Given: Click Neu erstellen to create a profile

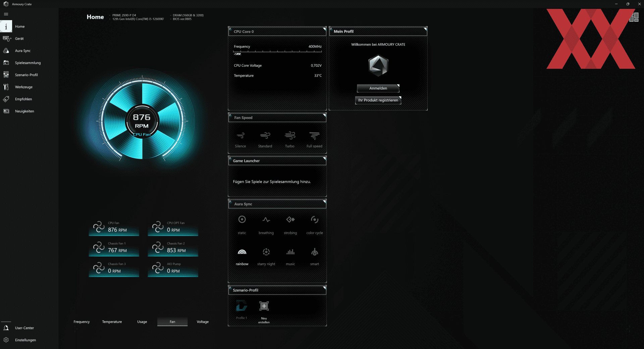Looking at the screenshot, I should 264,312.
